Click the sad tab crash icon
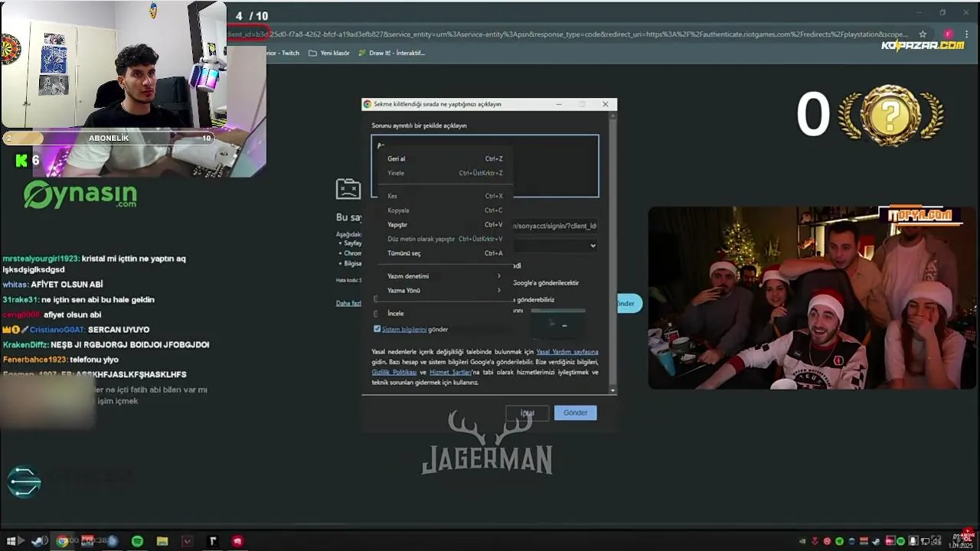This screenshot has width=980, height=551. [348, 188]
